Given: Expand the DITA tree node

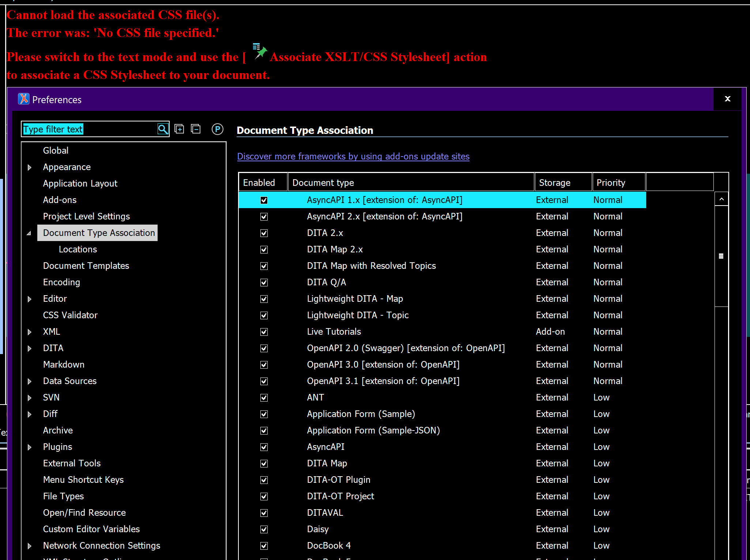Looking at the screenshot, I should click(x=30, y=349).
